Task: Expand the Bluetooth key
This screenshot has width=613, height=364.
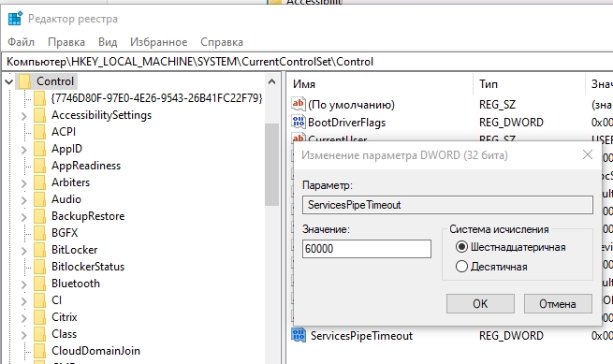Action: point(23,284)
